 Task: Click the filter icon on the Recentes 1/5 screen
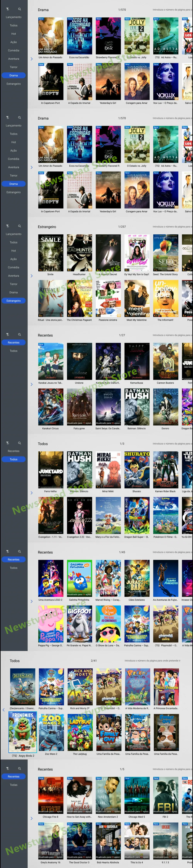(7, 769)
